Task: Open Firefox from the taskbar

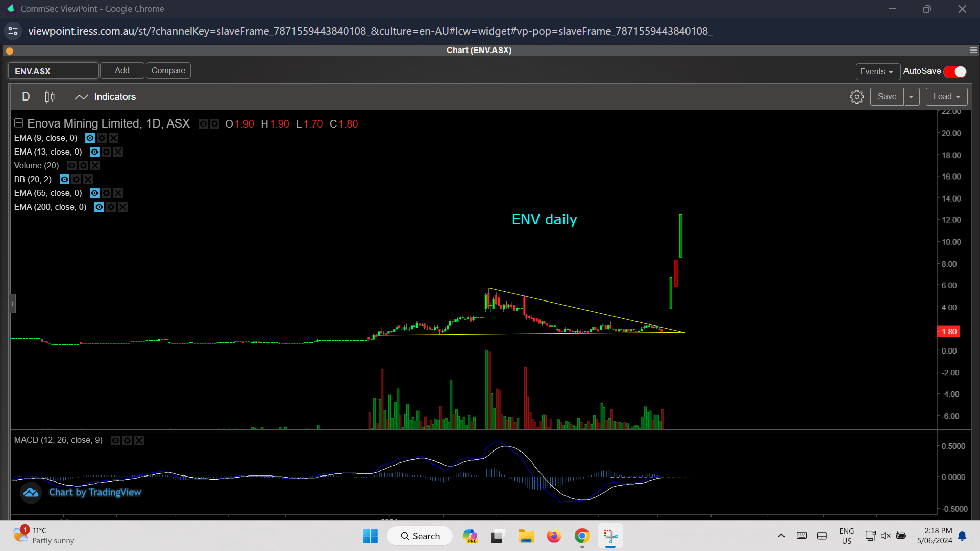Action: pos(554,536)
